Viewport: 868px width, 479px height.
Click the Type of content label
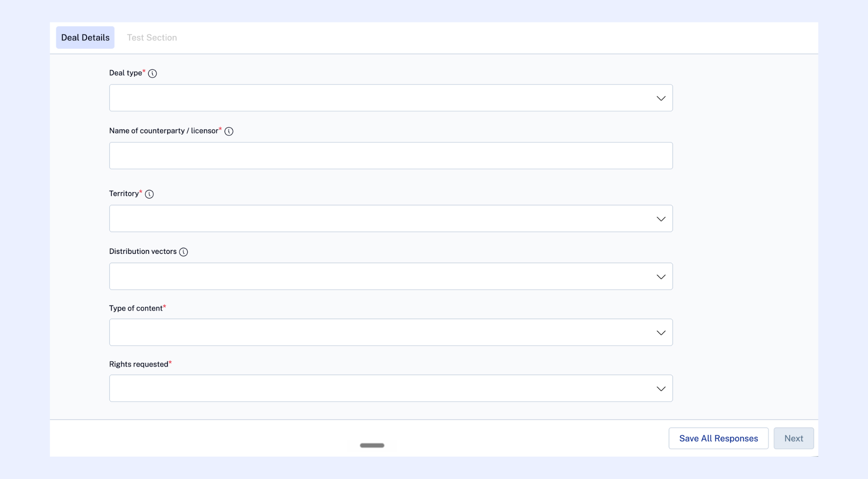tap(136, 308)
